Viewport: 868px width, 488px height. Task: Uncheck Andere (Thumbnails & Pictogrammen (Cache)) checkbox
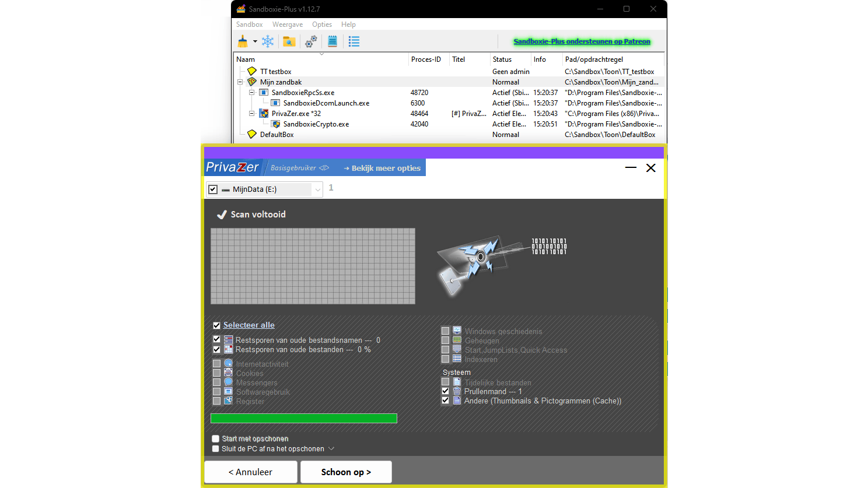click(x=446, y=401)
